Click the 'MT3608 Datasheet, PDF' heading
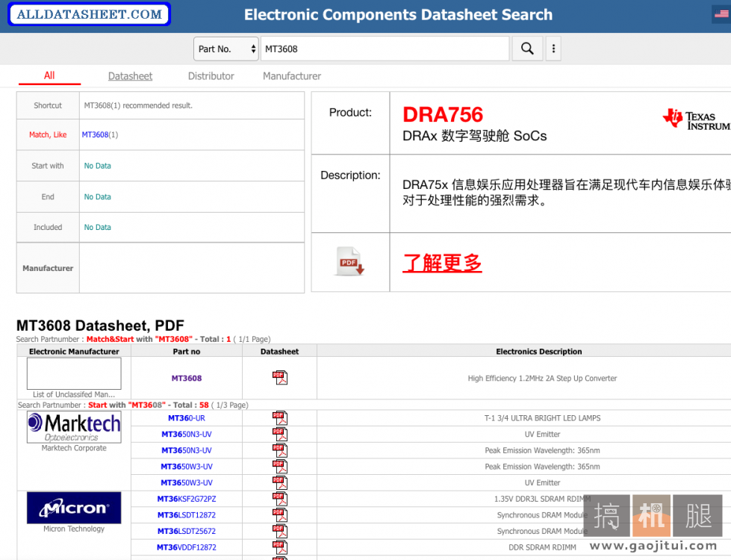The height and width of the screenshot is (560, 731). (x=100, y=325)
